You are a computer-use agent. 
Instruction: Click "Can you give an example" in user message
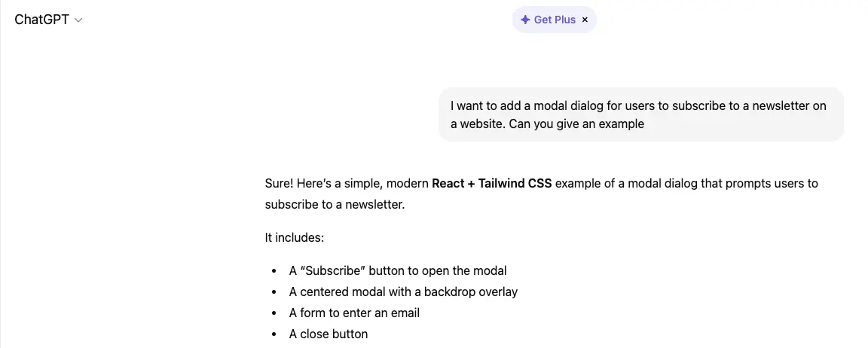pyautogui.click(x=576, y=124)
